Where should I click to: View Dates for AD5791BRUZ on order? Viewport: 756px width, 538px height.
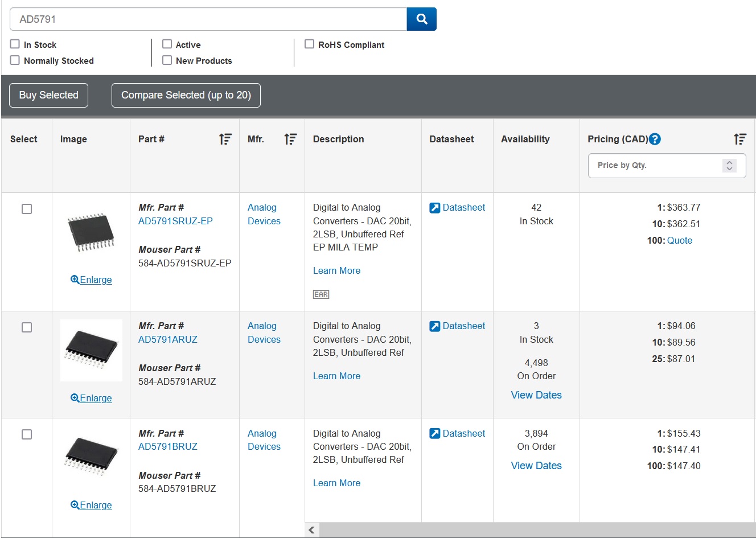point(536,466)
